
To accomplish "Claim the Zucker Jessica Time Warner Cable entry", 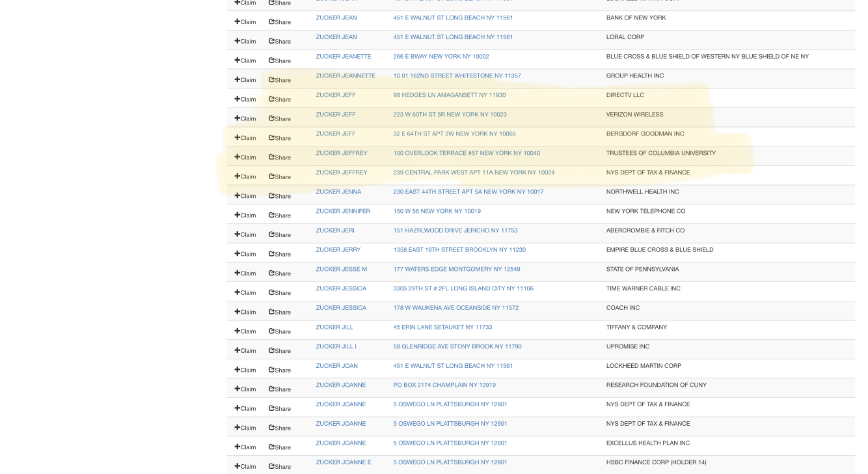I will coord(245,292).
